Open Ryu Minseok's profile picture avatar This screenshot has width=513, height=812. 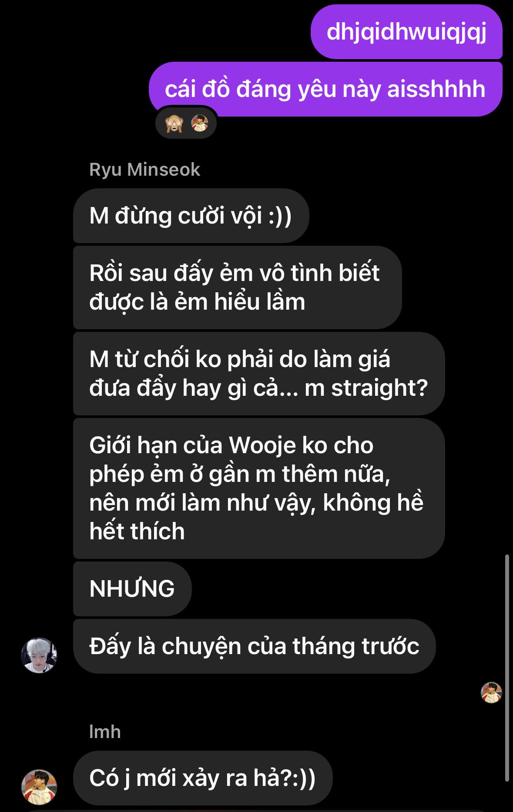pyautogui.click(x=39, y=655)
